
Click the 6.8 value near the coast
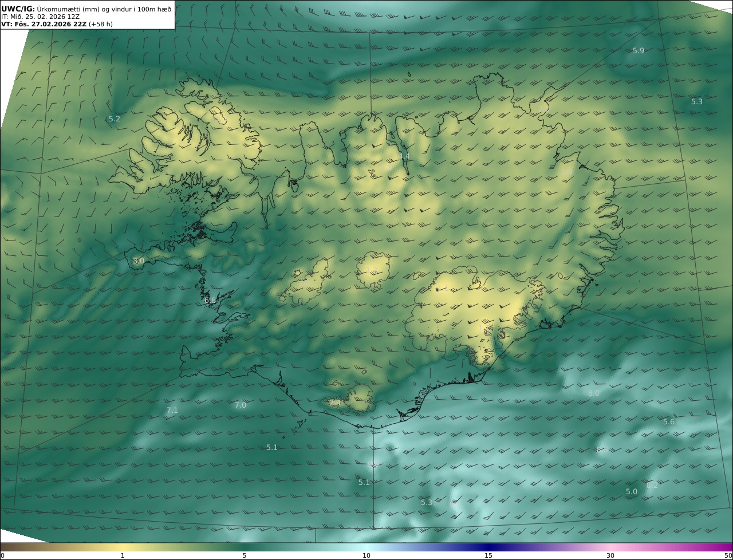[x=210, y=301]
